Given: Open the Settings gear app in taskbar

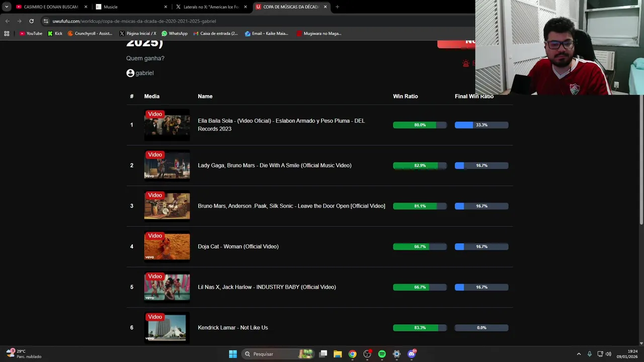Looking at the screenshot, I should click(396, 354).
